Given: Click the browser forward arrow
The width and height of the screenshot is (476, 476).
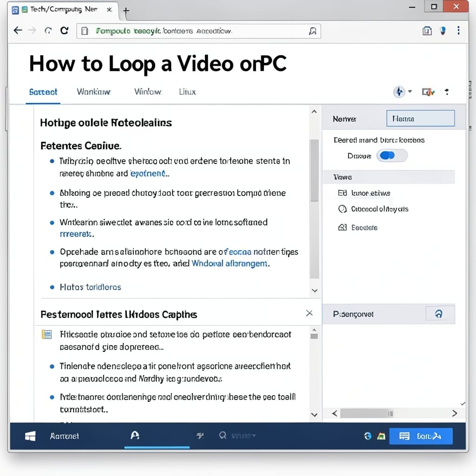Looking at the screenshot, I should point(32,30).
